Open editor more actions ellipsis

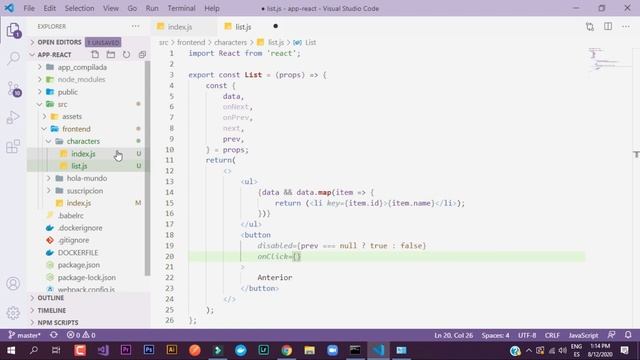(x=626, y=27)
